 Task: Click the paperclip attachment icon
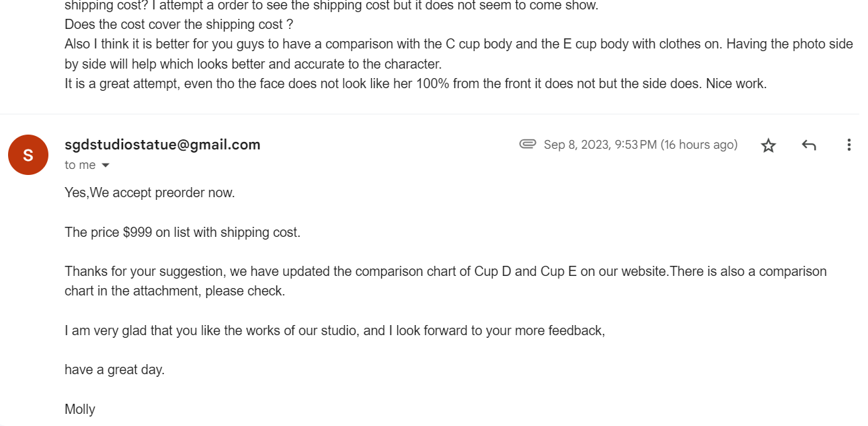tap(528, 144)
